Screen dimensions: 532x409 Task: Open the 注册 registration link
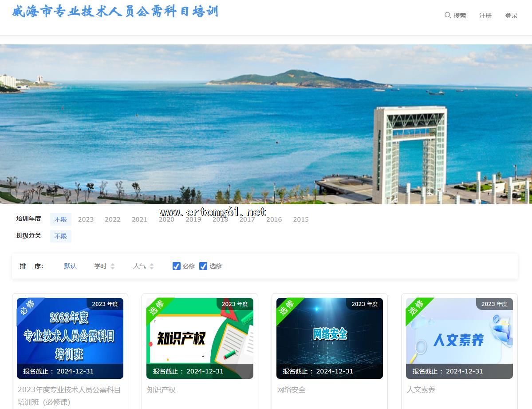(x=485, y=16)
